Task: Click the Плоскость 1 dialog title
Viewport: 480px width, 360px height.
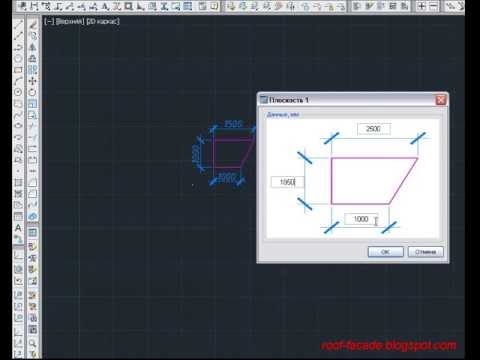Action: point(289,100)
